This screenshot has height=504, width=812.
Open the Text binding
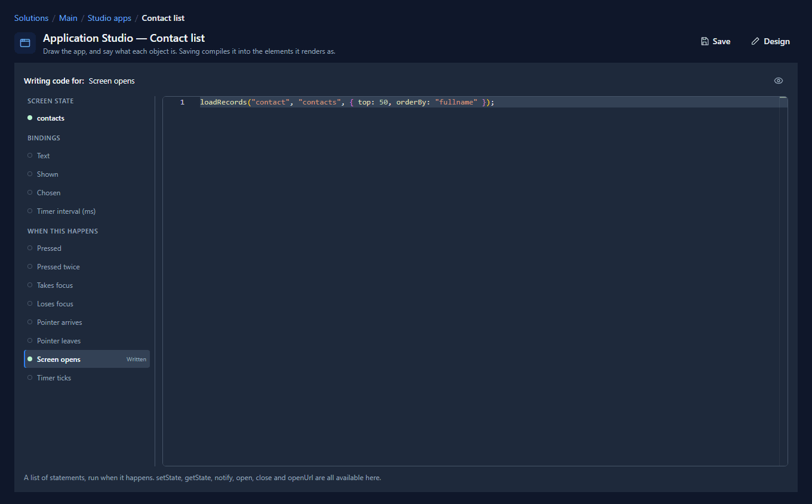[87, 156]
